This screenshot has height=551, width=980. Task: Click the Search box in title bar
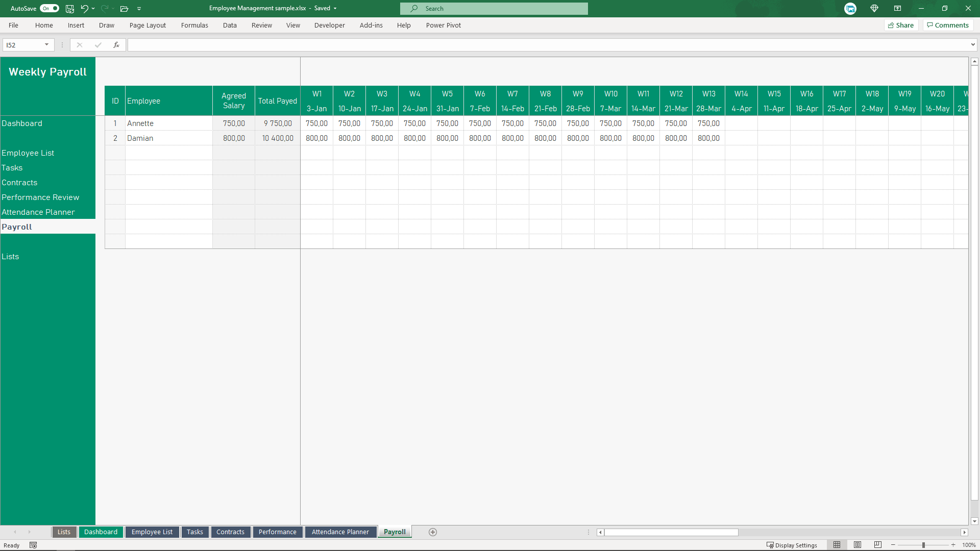pos(494,9)
